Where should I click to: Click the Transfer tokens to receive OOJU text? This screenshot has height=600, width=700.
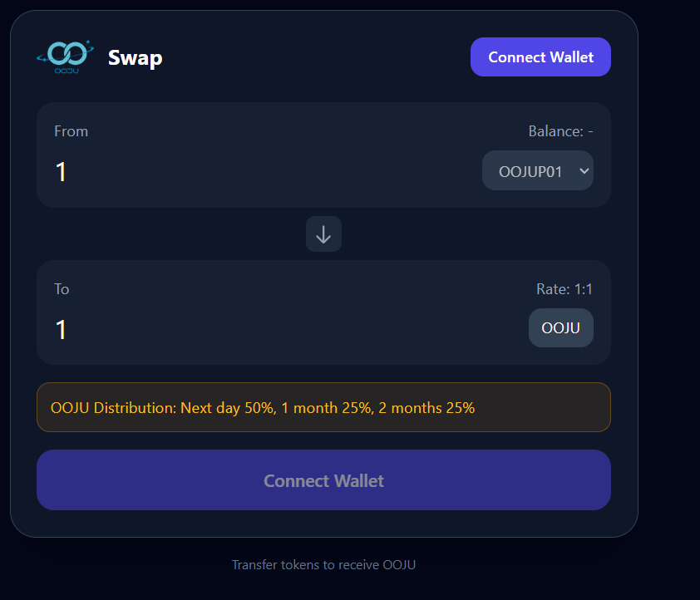323,565
